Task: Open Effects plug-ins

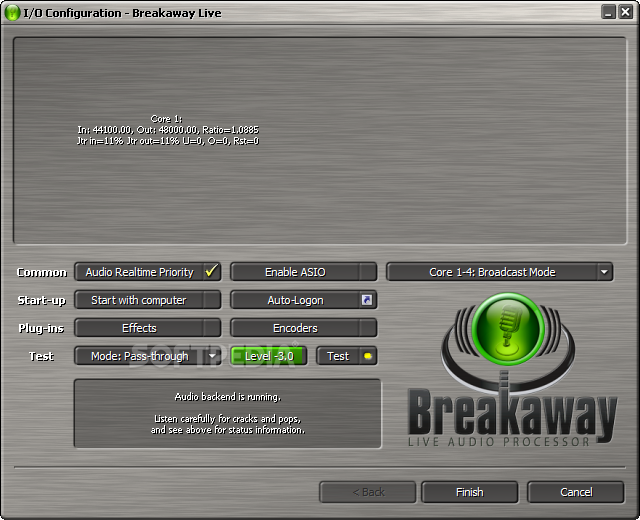Action: click(x=148, y=328)
